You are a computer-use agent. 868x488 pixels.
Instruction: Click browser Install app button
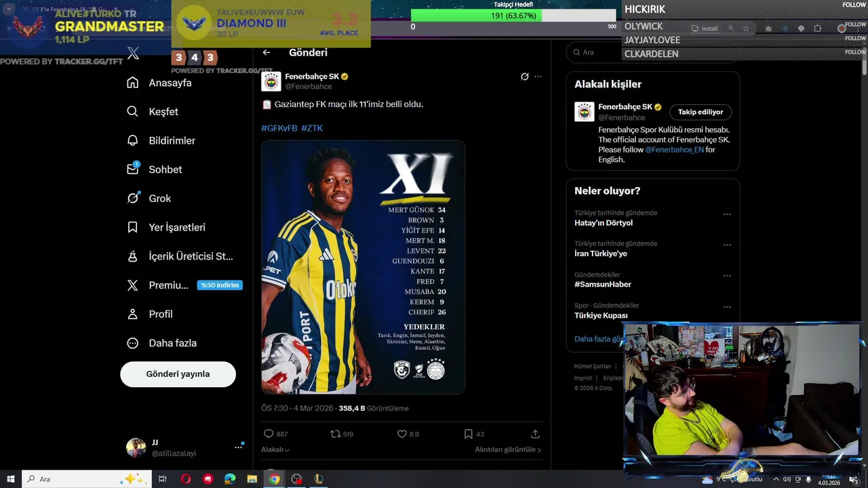coord(705,28)
